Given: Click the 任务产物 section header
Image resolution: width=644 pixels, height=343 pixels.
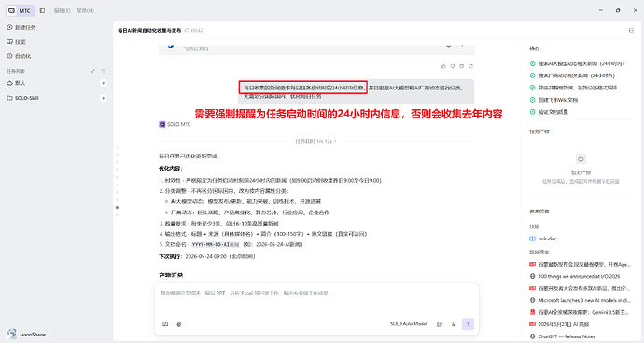Looking at the screenshot, I should (x=539, y=131).
